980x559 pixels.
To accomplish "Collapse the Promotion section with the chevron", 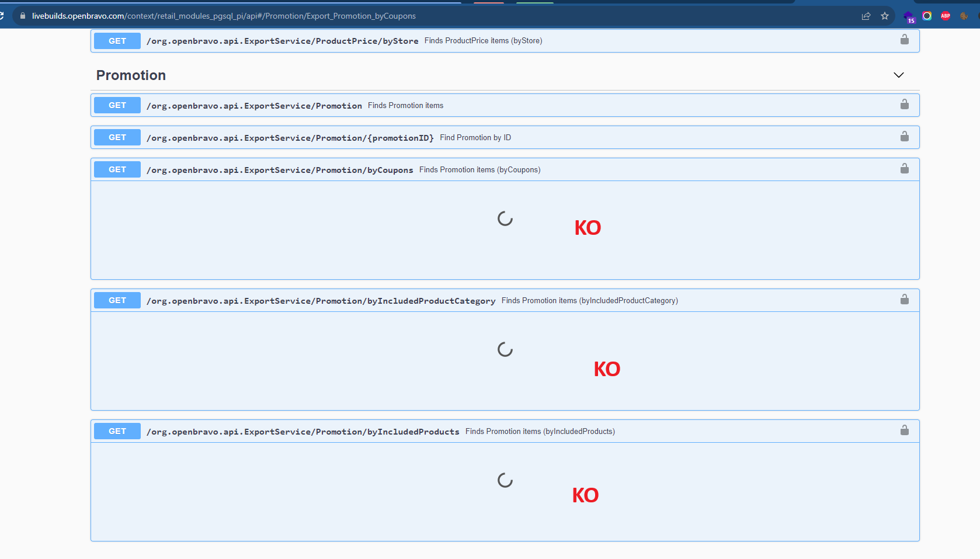I will (899, 75).
